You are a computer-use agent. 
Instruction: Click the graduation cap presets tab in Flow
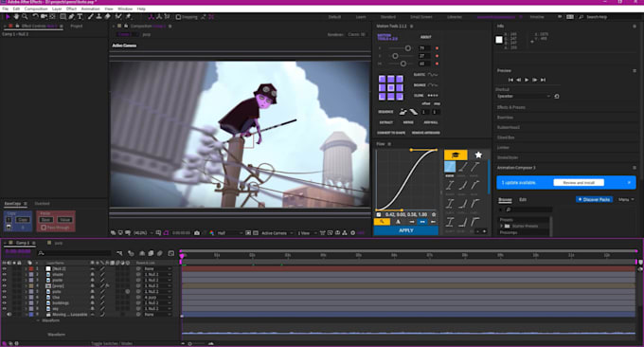(x=456, y=155)
